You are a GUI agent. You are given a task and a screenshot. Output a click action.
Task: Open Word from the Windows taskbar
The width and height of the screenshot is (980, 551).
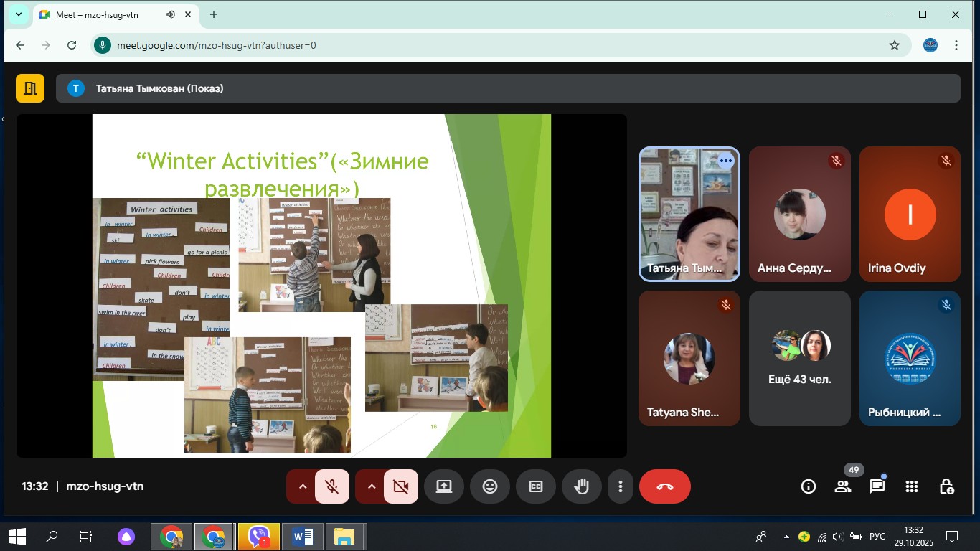tap(303, 537)
